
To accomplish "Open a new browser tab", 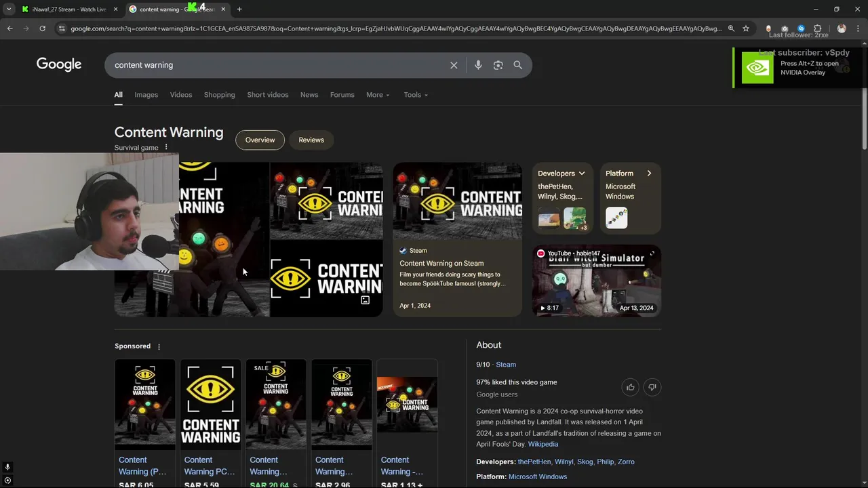I will point(239,9).
